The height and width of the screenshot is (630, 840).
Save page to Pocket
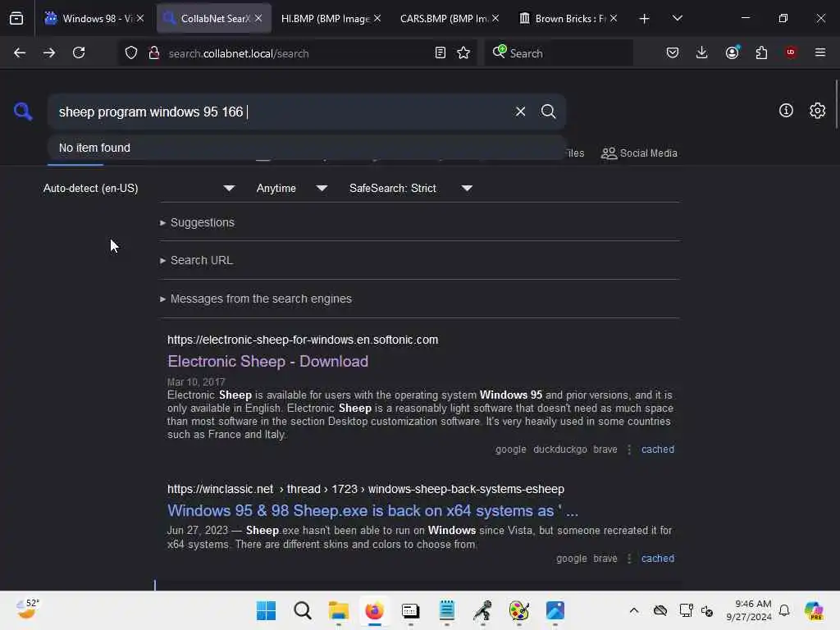point(673,52)
